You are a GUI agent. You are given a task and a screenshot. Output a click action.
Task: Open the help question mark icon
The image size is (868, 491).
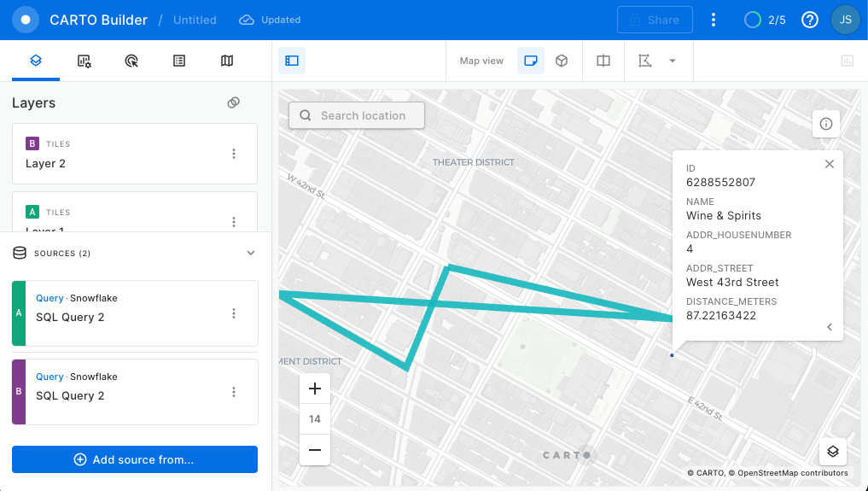(810, 20)
